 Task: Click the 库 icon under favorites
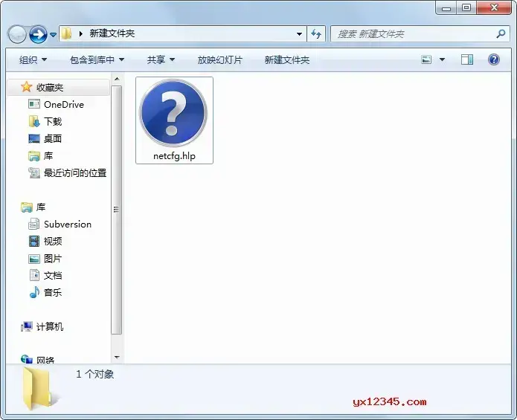[34, 156]
